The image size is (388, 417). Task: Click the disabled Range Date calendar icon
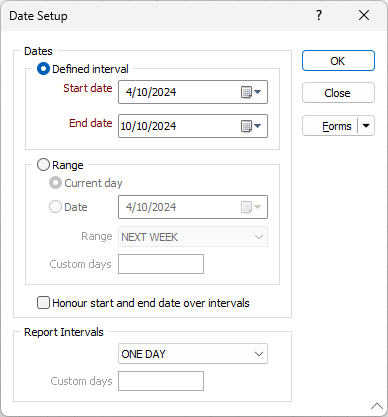click(x=251, y=207)
